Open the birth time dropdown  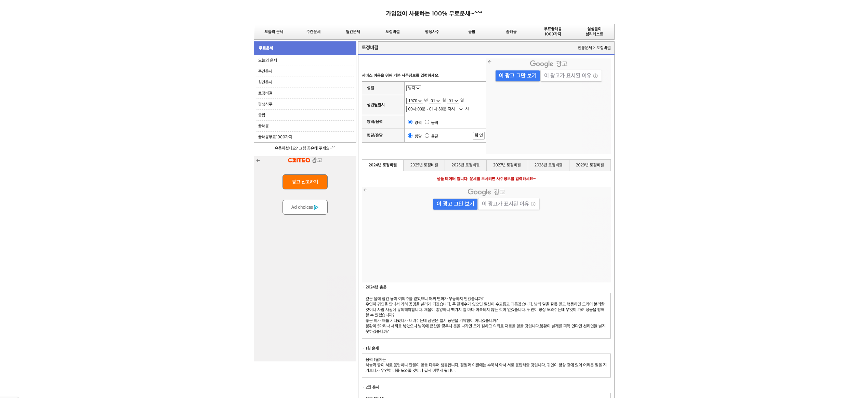click(434, 109)
